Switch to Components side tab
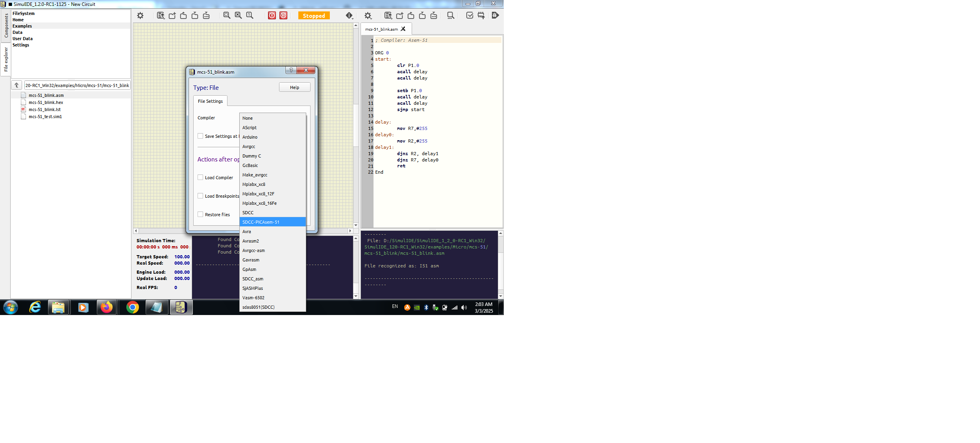This screenshot has height=443, width=980. click(x=6, y=26)
